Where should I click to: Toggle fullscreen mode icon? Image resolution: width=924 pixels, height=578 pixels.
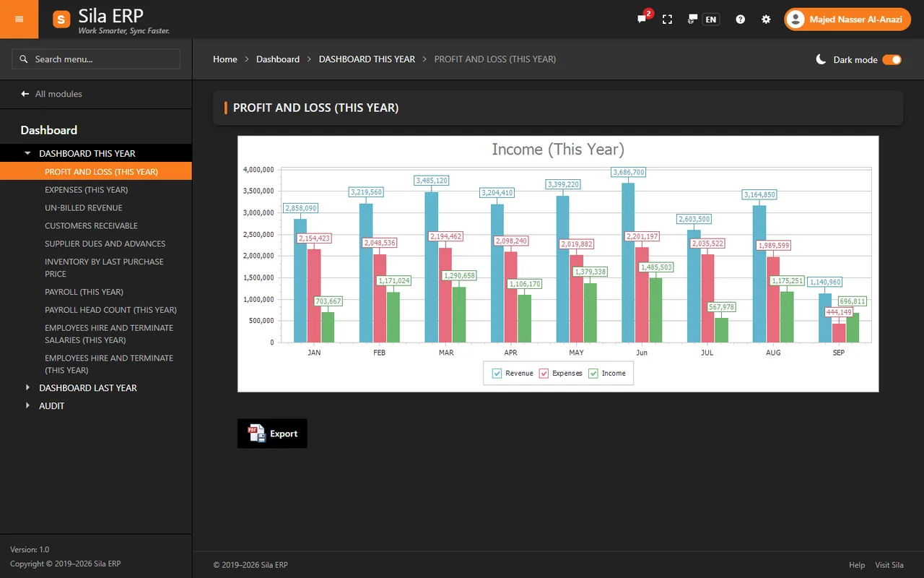tap(667, 20)
